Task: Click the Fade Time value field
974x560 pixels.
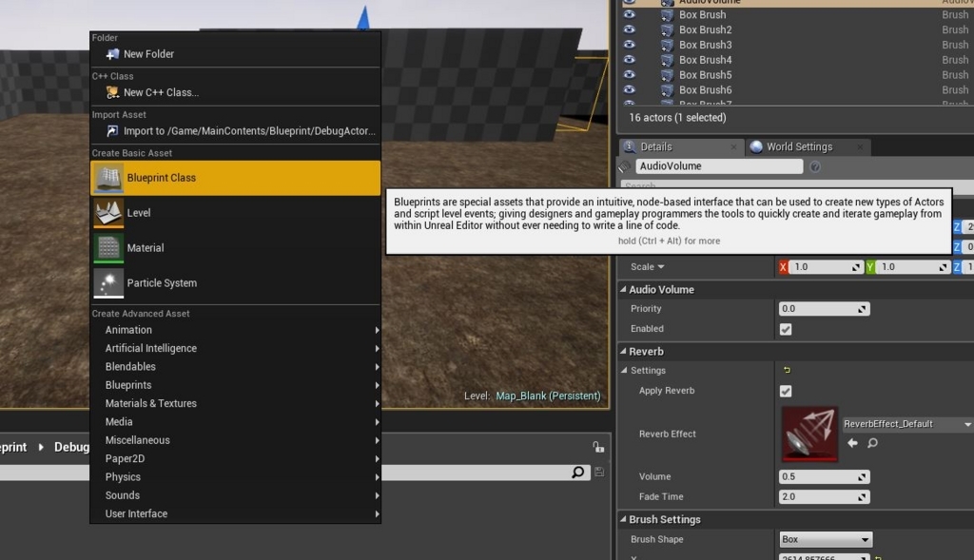Action: pyautogui.click(x=825, y=496)
